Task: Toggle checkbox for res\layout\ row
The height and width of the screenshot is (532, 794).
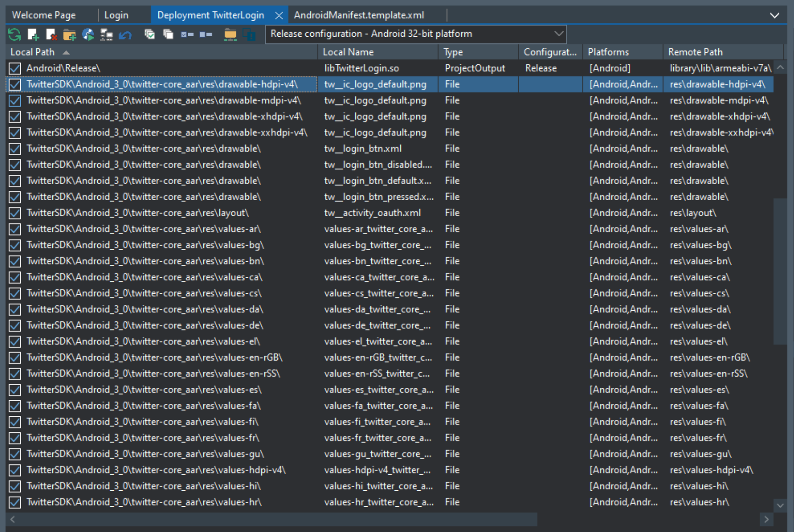Action: point(15,213)
